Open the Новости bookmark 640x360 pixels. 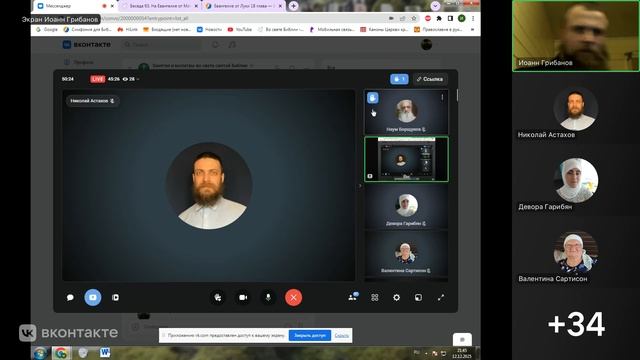209,29
